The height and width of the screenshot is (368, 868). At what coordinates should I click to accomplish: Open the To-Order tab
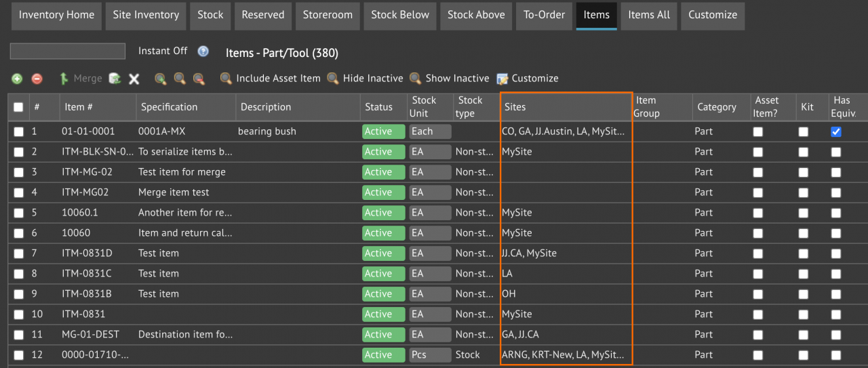tap(544, 15)
